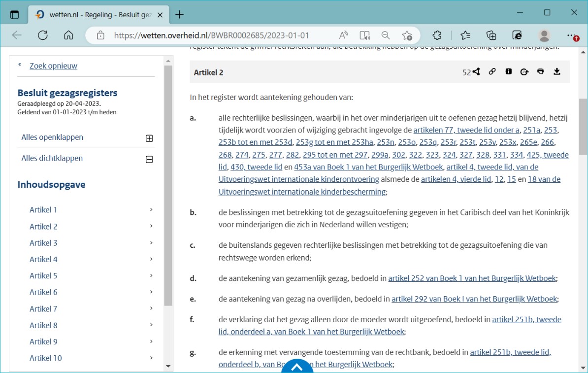Go to Artikel 8 in Inhoudsopgave
Image resolution: width=588 pixels, height=373 pixels.
[43, 325]
